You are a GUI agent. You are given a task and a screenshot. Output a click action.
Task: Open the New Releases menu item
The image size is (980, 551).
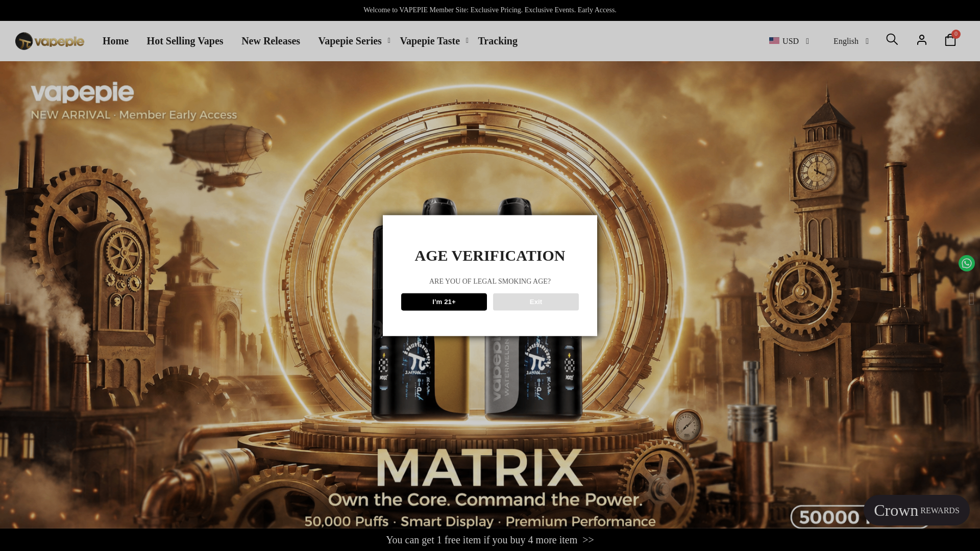pos(271,41)
